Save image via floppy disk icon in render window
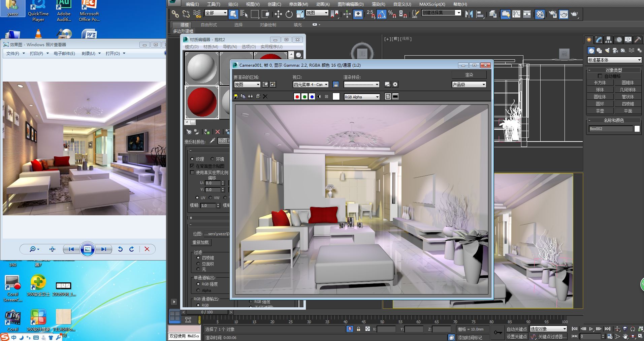Image resolution: width=644 pixels, height=341 pixels. click(x=236, y=96)
